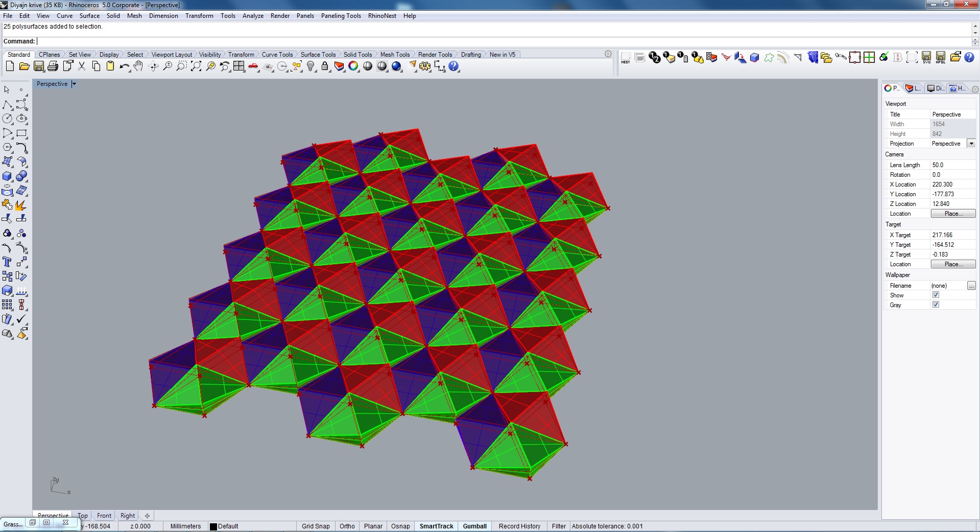The height and width of the screenshot is (532, 980).
Task: Open the File menu
Action: coord(8,16)
